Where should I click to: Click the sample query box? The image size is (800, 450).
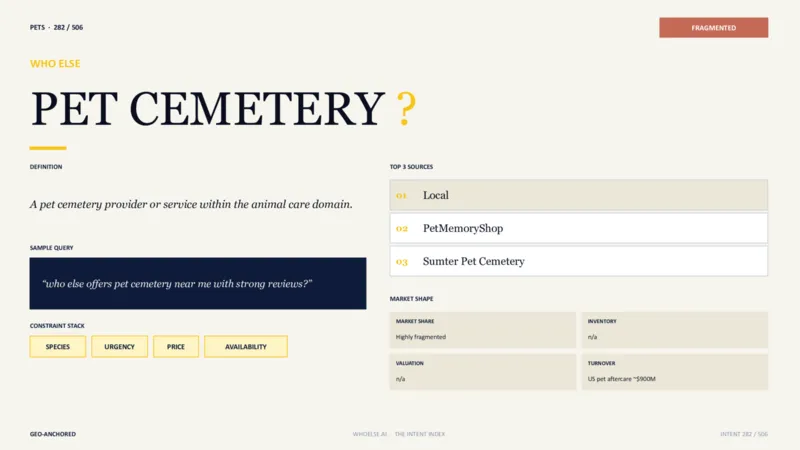tap(198, 283)
